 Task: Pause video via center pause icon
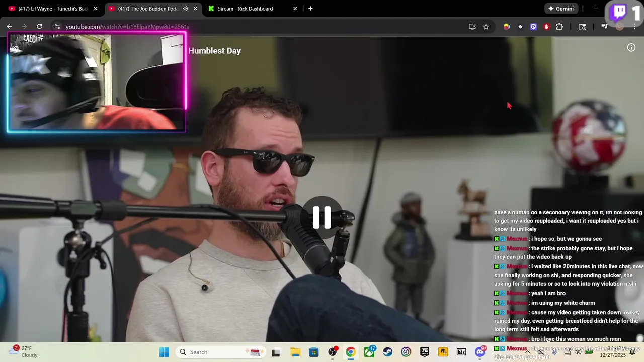(322, 218)
